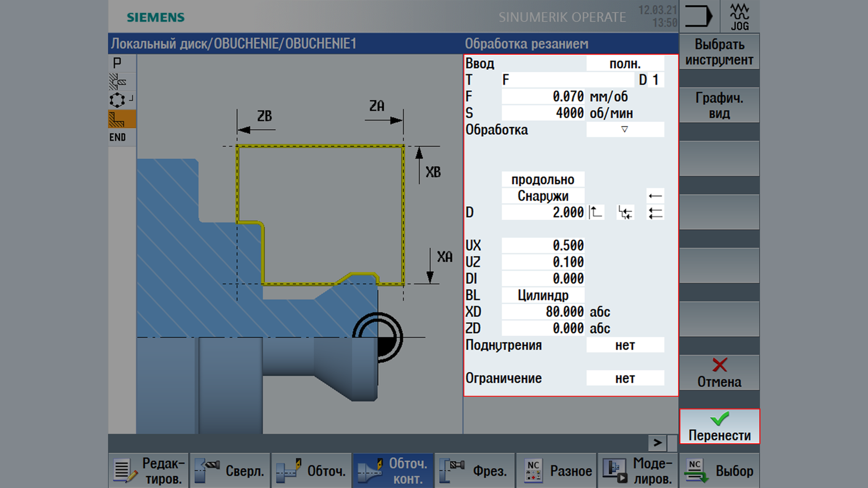
Task: Click the 'SINUMERIK OPERATE' header text
Action: [x=562, y=18]
